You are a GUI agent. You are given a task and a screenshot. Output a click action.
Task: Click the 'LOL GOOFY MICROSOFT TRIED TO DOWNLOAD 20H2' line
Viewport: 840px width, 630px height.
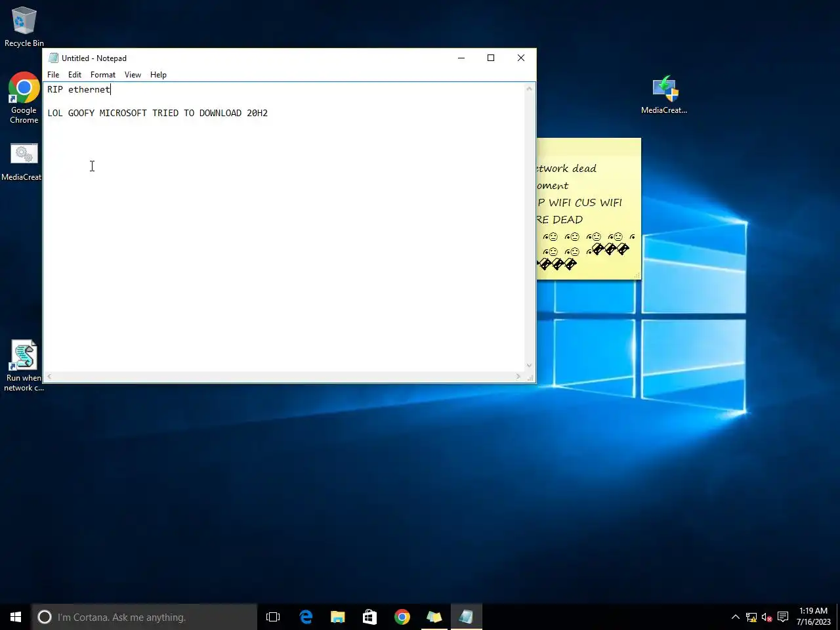pyautogui.click(x=157, y=113)
